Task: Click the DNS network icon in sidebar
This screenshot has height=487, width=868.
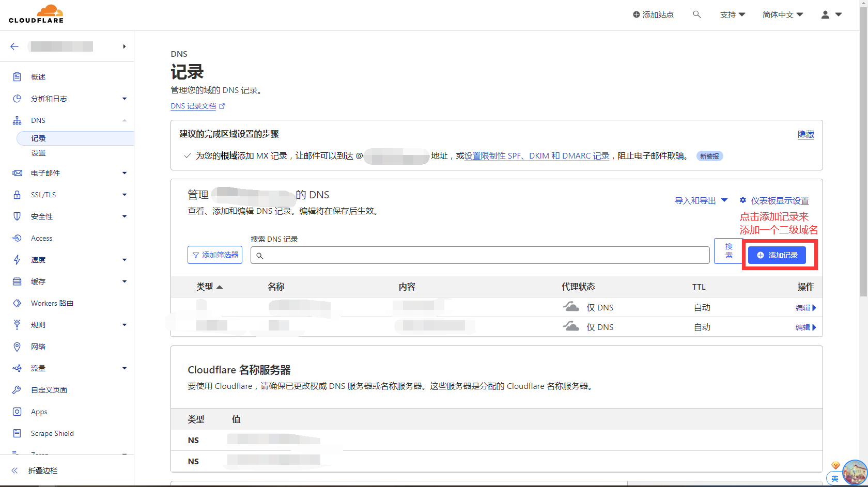Action: click(x=17, y=120)
